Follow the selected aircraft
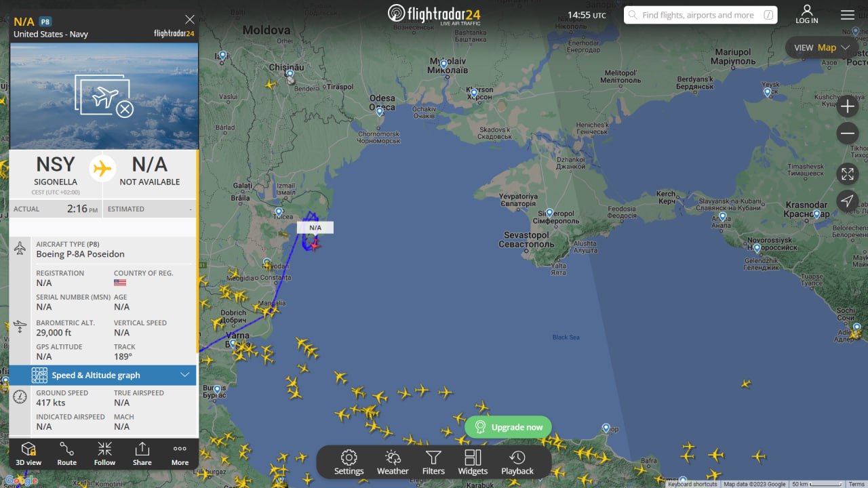This screenshot has width=868, height=488. pos(104,453)
